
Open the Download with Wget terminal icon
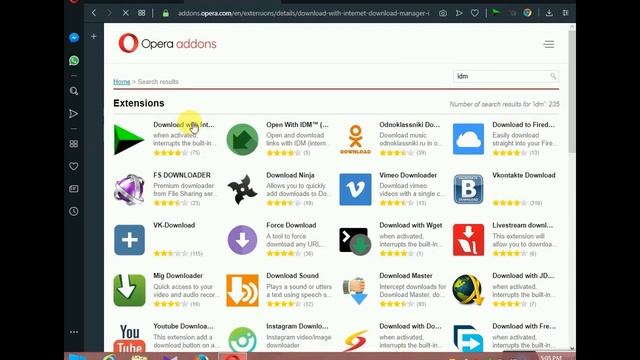(x=355, y=241)
